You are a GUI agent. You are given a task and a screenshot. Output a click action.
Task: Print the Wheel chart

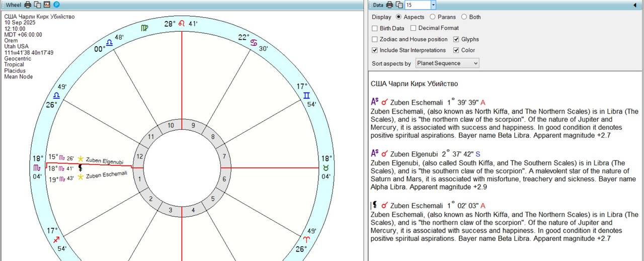[28, 5]
